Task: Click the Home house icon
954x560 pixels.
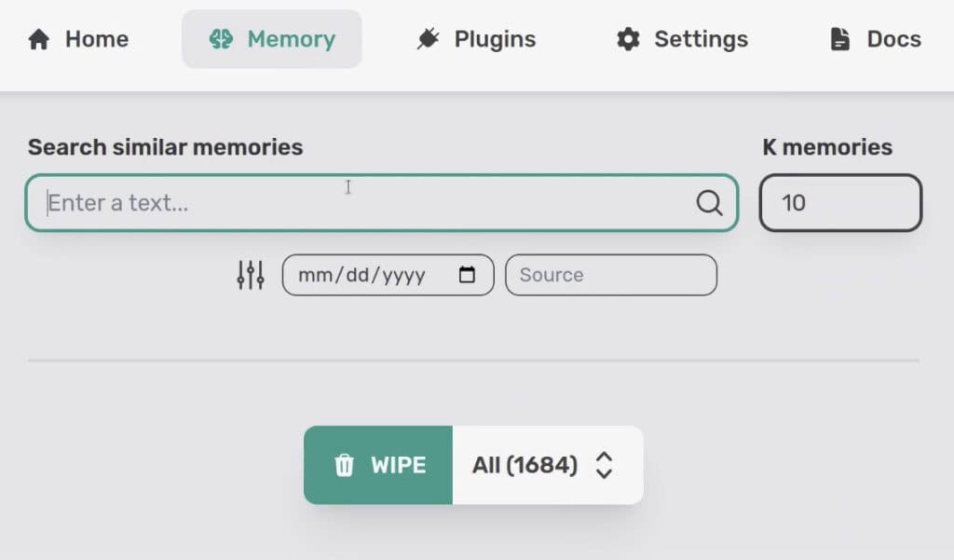Action: pyautogui.click(x=38, y=40)
